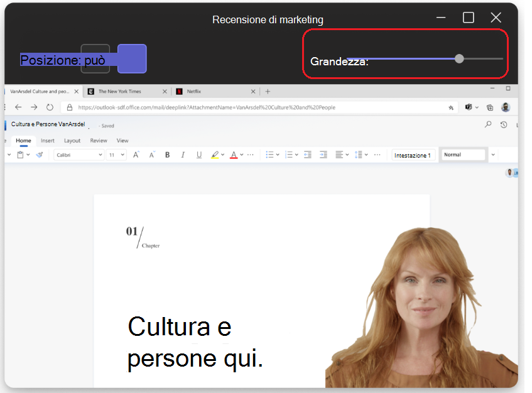
Task: Decrease paragraph indent
Action: [x=308, y=155]
